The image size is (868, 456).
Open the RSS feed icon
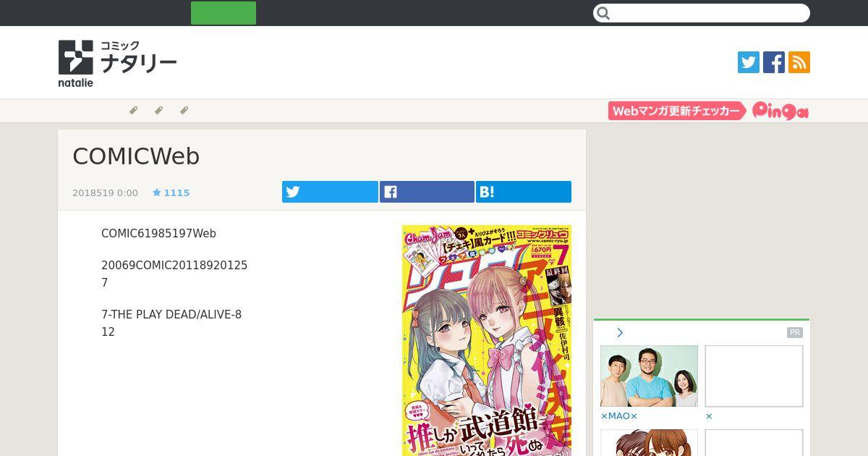[799, 62]
